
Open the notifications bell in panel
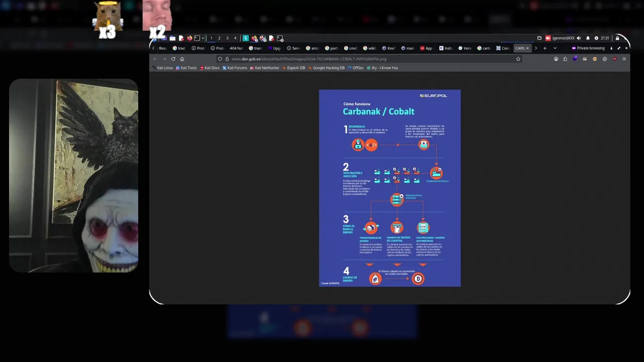click(x=588, y=38)
